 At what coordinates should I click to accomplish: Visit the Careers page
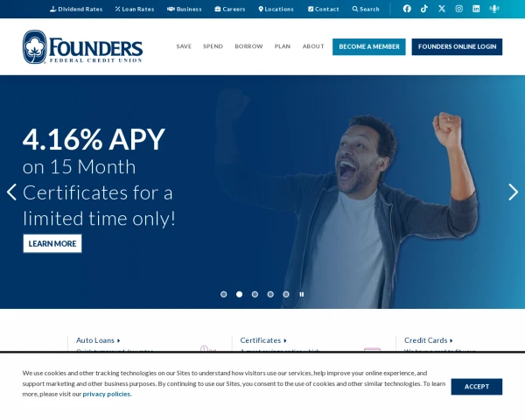(x=230, y=9)
